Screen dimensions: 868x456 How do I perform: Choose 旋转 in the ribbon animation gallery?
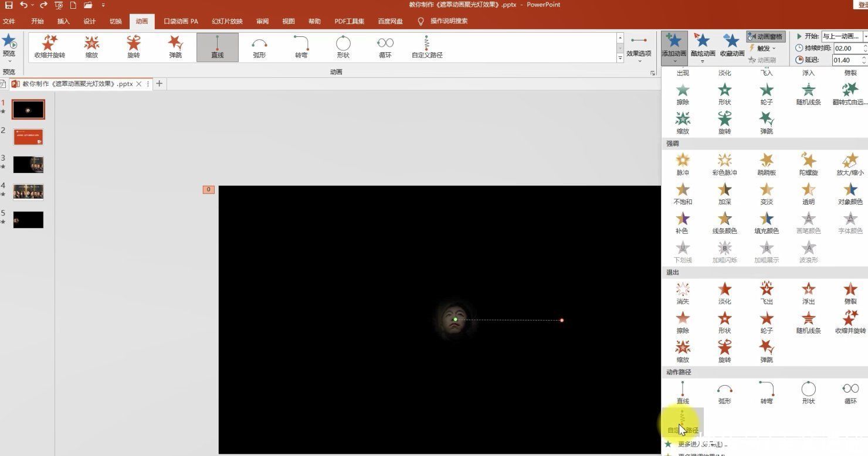pyautogui.click(x=134, y=47)
